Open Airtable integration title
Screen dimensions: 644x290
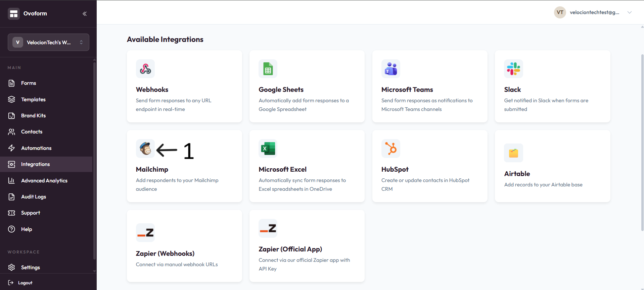click(x=517, y=174)
